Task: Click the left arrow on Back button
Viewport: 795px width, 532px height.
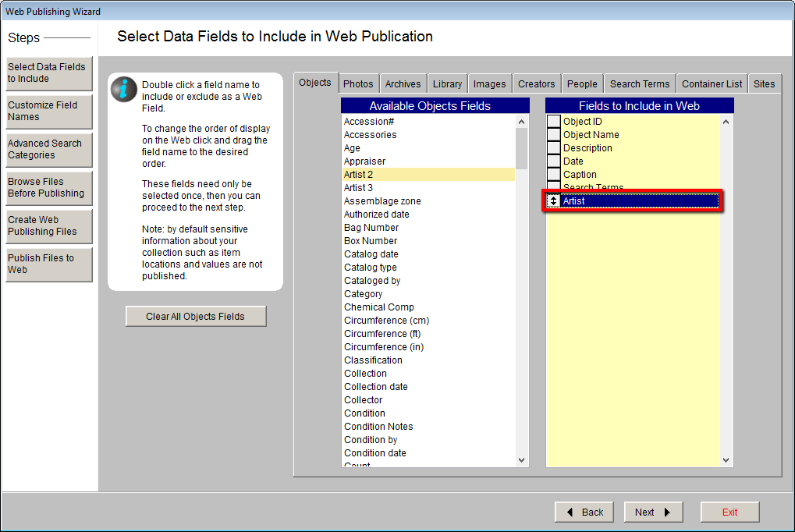Action: click(570, 512)
